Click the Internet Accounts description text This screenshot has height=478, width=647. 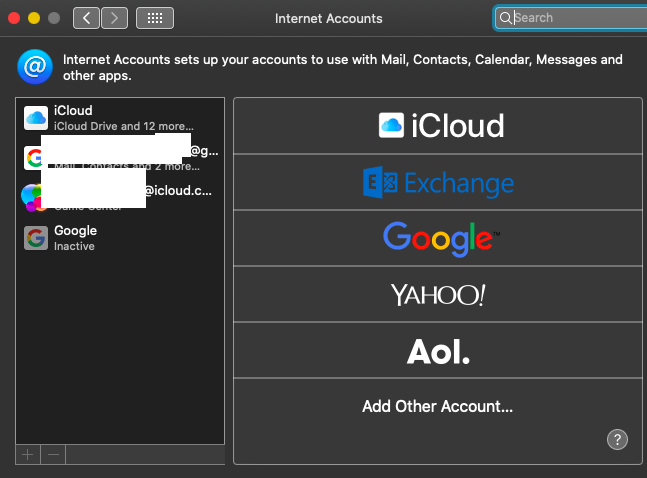click(x=342, y=68)
